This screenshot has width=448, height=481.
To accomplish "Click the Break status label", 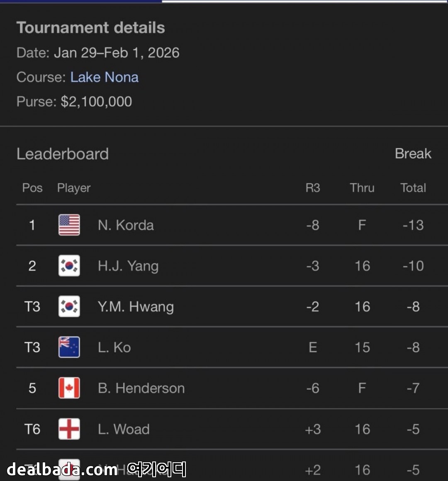I will coord(413,154).
